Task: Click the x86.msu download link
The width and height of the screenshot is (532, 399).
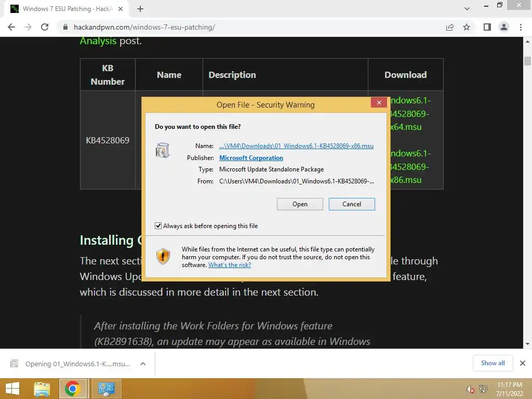Action: click(410, 167)
